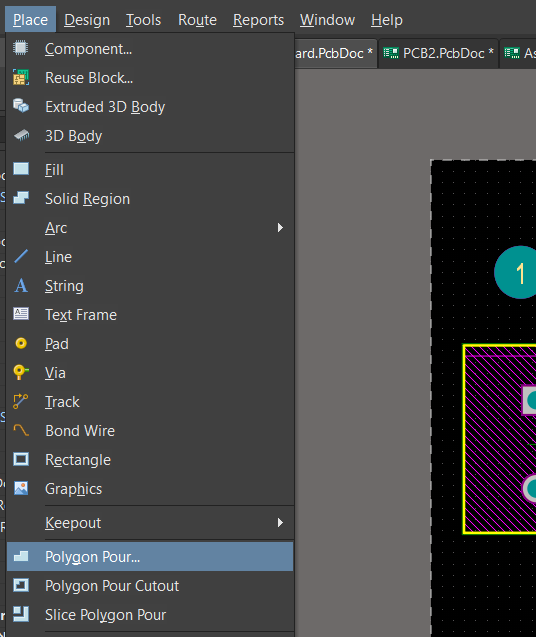The width and height of the screenshot is (536, 637).
Task: Click the Solid Region icon
Action: click(21, 198)
